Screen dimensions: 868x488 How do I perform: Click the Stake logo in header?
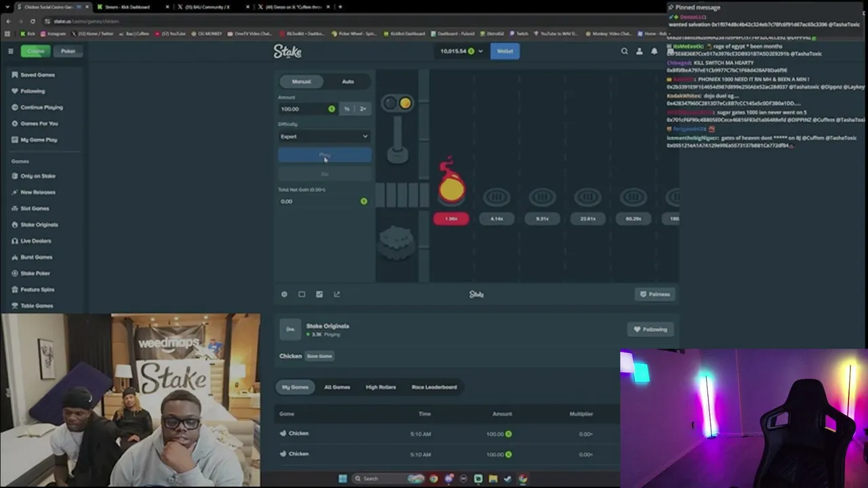(x=288, y=51)
